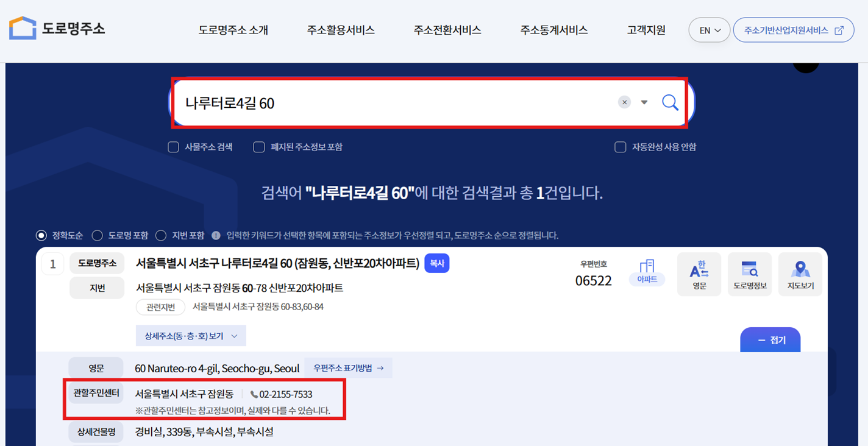Screen dimensions: 868x446
Task: Expand 상세주소(동·층·호) 보기
Action: click(x=191, y=336)
